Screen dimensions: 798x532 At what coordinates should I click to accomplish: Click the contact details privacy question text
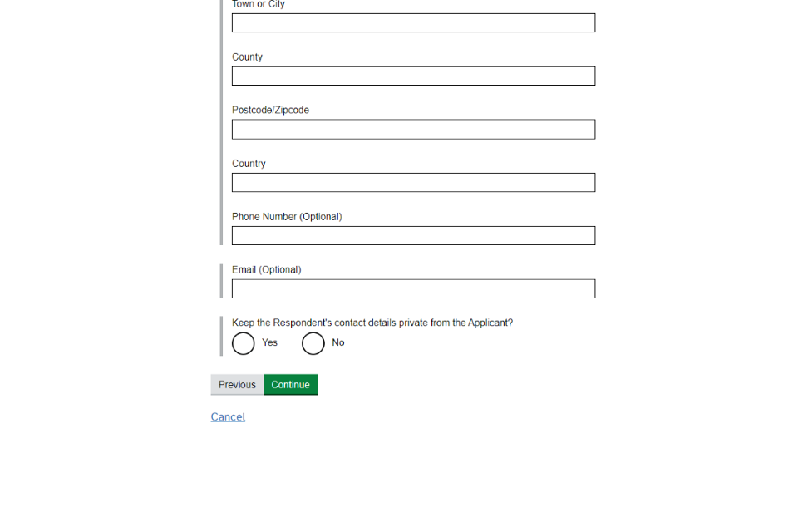372,323
